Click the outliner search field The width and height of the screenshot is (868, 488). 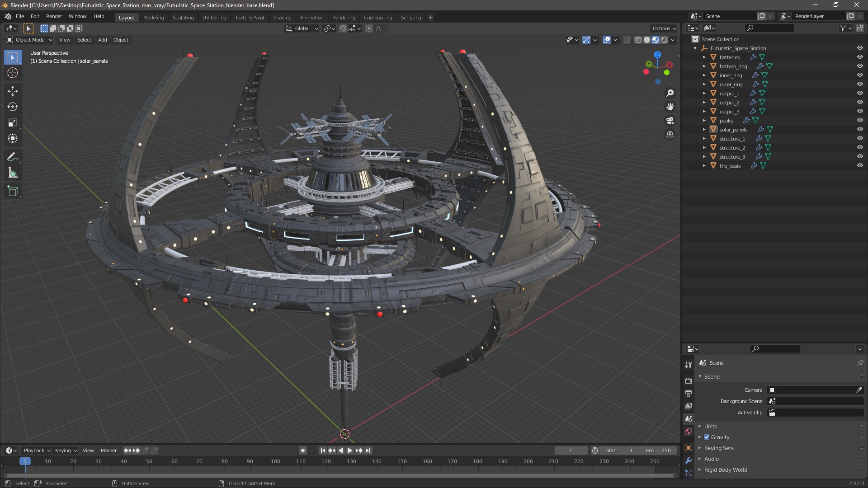point(769,28)
